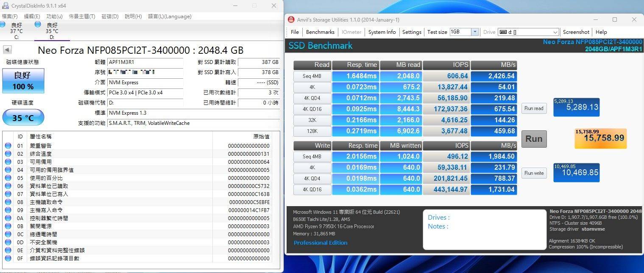Click the CrystalDiskInfo title bar app icon
Image resolution: width=644 pixels, height=273 pixels.
[x=6, y=6]
